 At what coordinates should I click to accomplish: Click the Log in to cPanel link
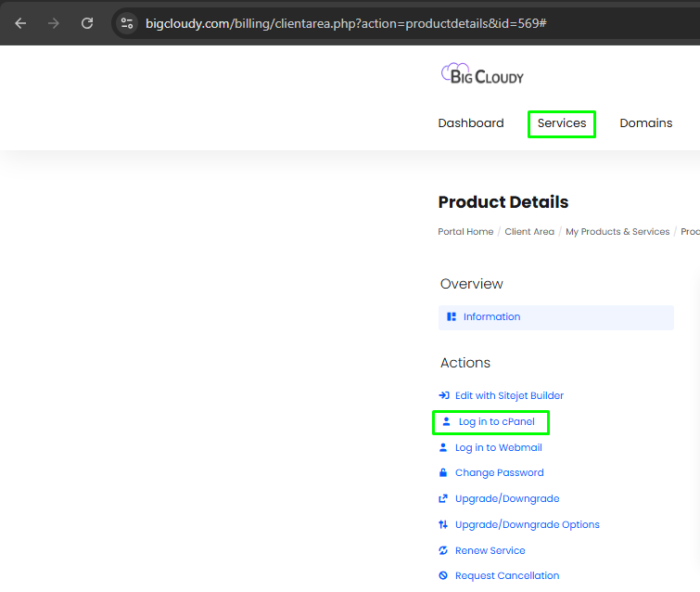tap(496, 422)
